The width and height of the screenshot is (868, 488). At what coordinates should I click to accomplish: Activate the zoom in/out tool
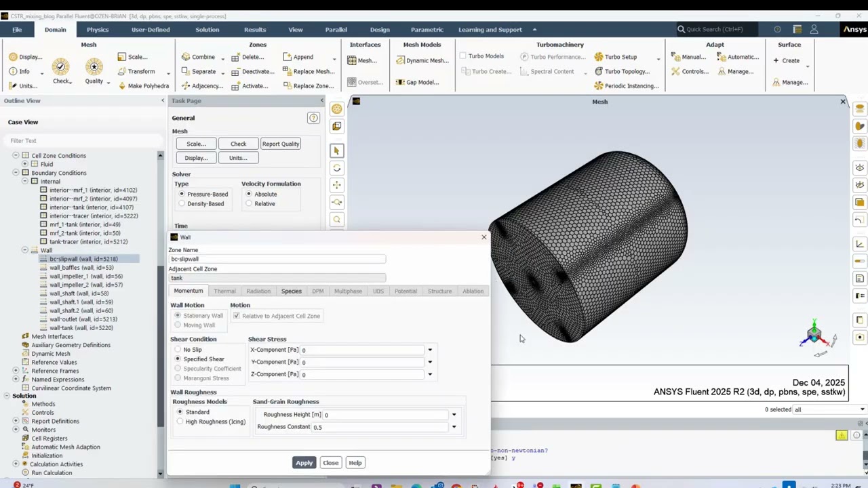click(x=336, y=202)
